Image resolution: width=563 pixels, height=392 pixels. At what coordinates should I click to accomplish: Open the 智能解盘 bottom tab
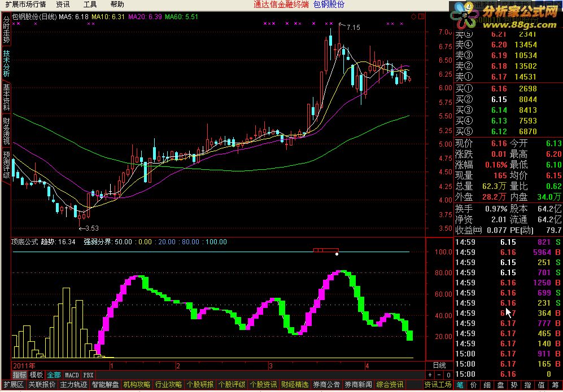click(x=105, y=385)
